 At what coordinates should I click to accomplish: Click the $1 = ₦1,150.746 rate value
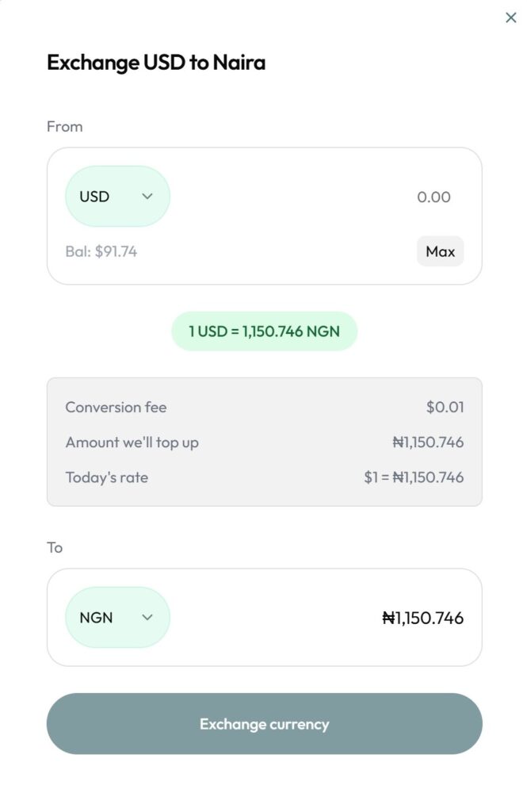click(x=414, y=477)
